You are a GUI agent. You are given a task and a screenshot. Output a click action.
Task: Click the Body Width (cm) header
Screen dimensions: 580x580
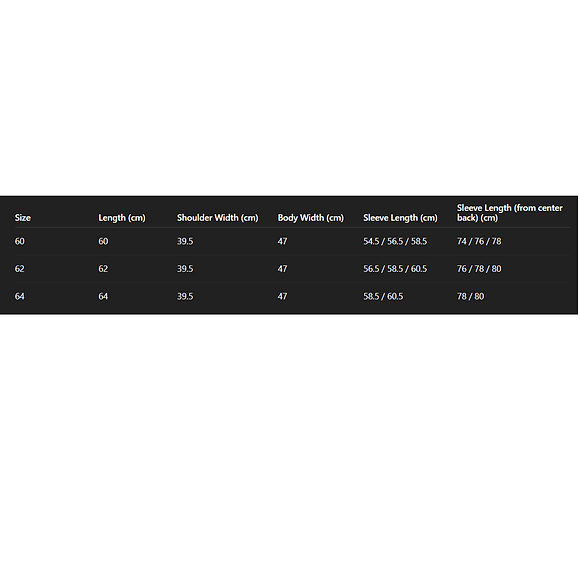pyautogui.click(x=311, y=218)
